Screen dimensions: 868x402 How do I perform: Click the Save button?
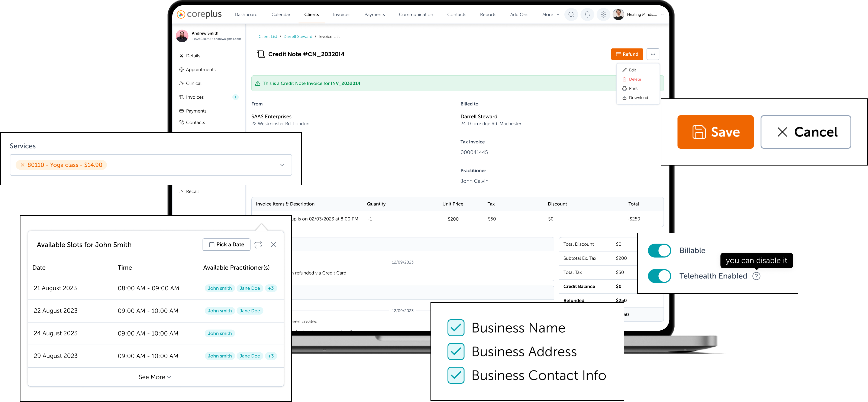point(715,132)
